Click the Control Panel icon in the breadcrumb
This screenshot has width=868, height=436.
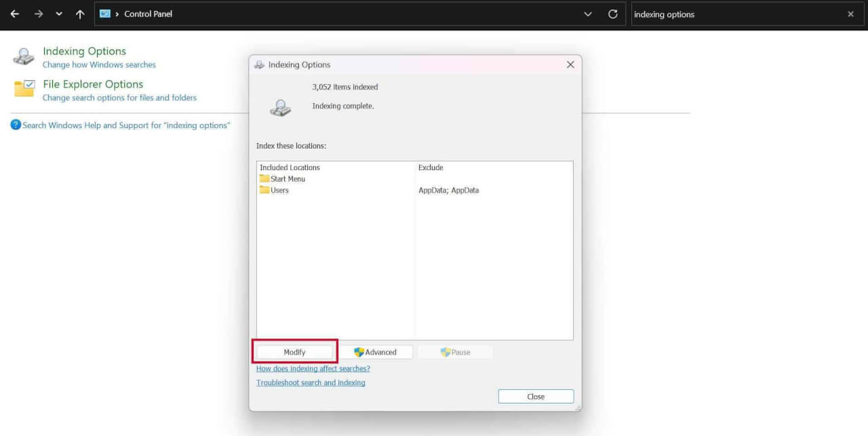(104, 13)
